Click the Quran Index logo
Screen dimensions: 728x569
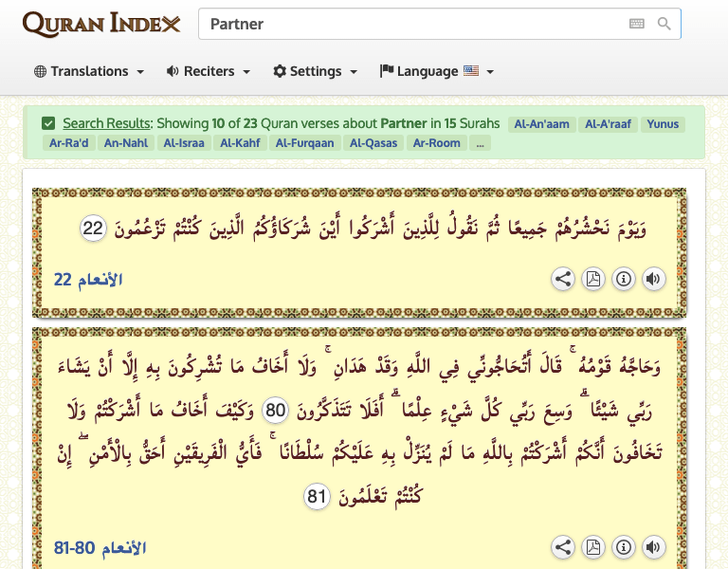[x=101, y=24]
